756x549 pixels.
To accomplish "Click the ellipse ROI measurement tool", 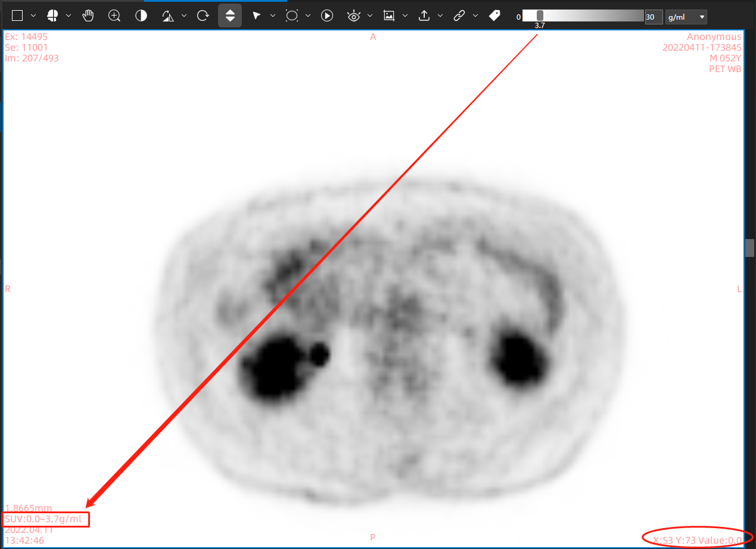I will (x=292, y=15).
